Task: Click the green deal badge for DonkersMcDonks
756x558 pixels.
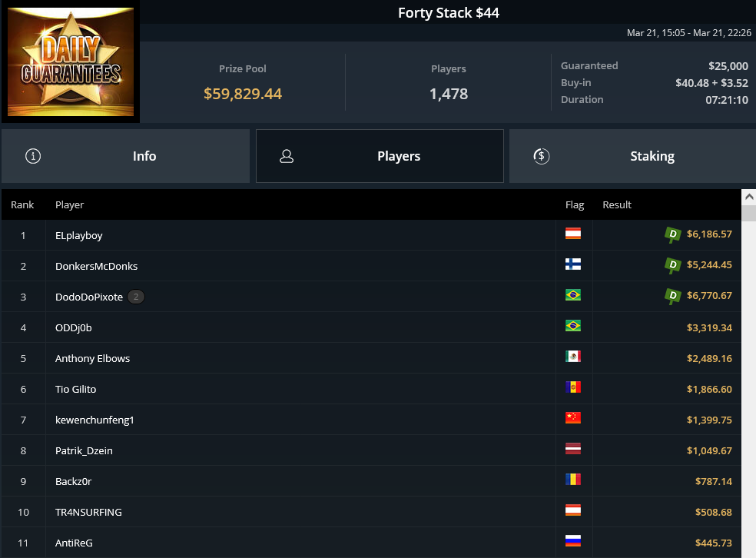Action: 672,265
